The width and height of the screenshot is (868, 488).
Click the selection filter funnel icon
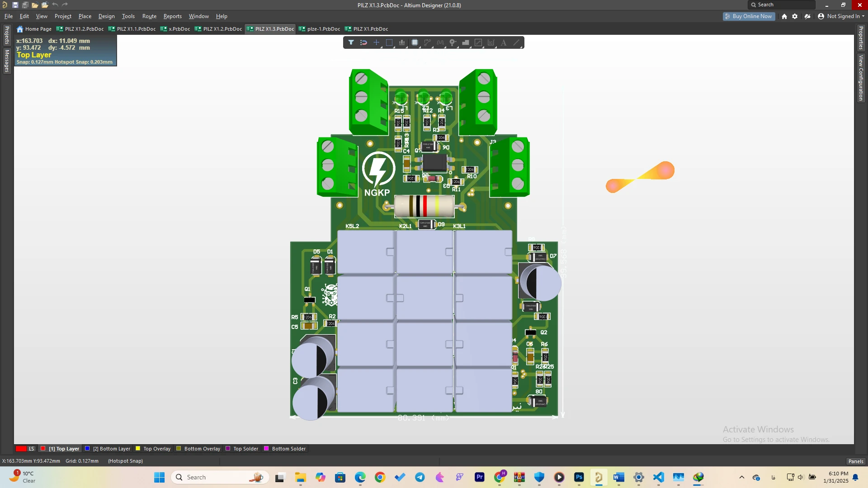[351, 42]
